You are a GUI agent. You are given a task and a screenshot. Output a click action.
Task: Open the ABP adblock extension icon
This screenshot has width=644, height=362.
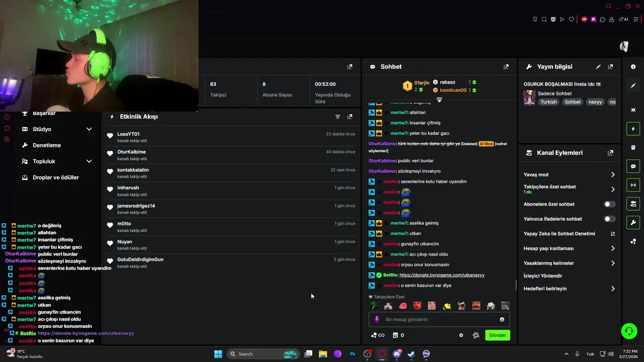tap(584, 19)
